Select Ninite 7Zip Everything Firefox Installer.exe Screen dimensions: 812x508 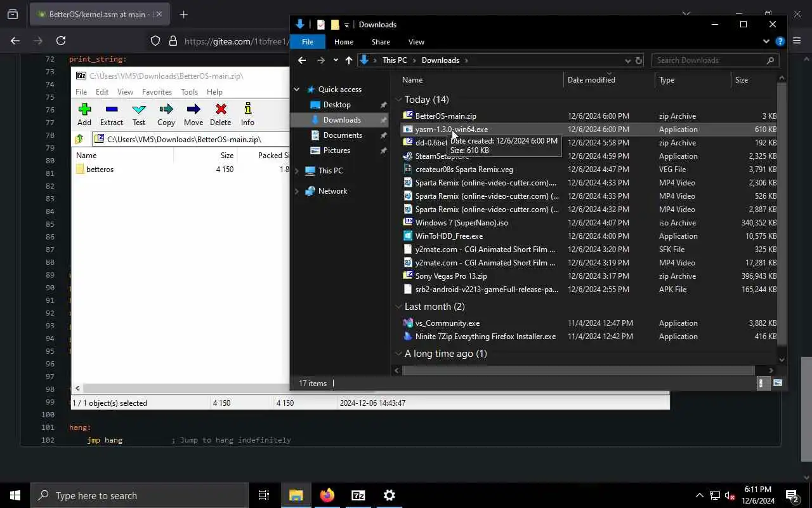485,337
